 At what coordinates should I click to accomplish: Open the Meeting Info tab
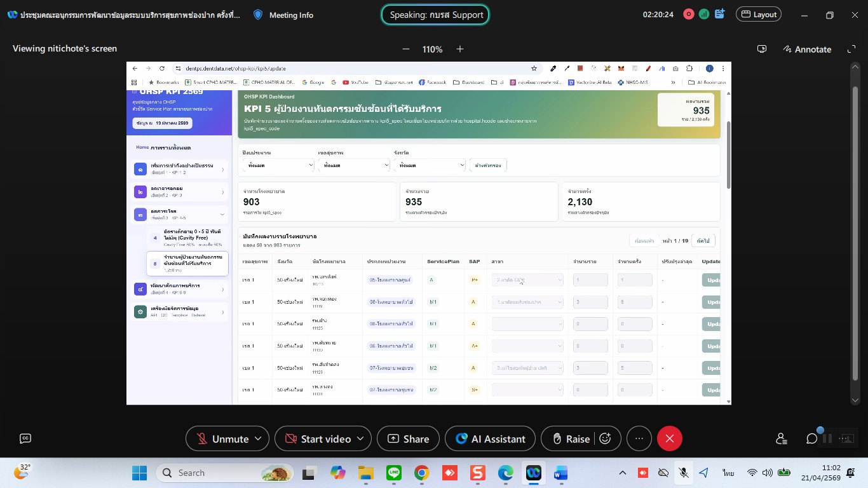pos(283,15)
